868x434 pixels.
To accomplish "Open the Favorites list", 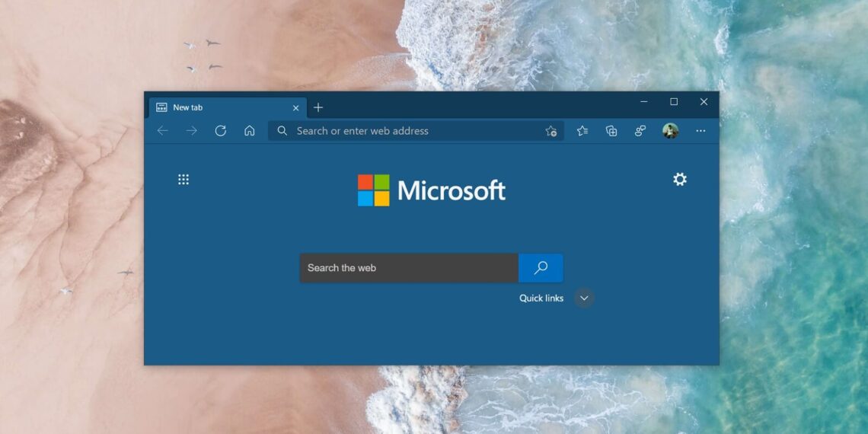I will tap(582, 131).
